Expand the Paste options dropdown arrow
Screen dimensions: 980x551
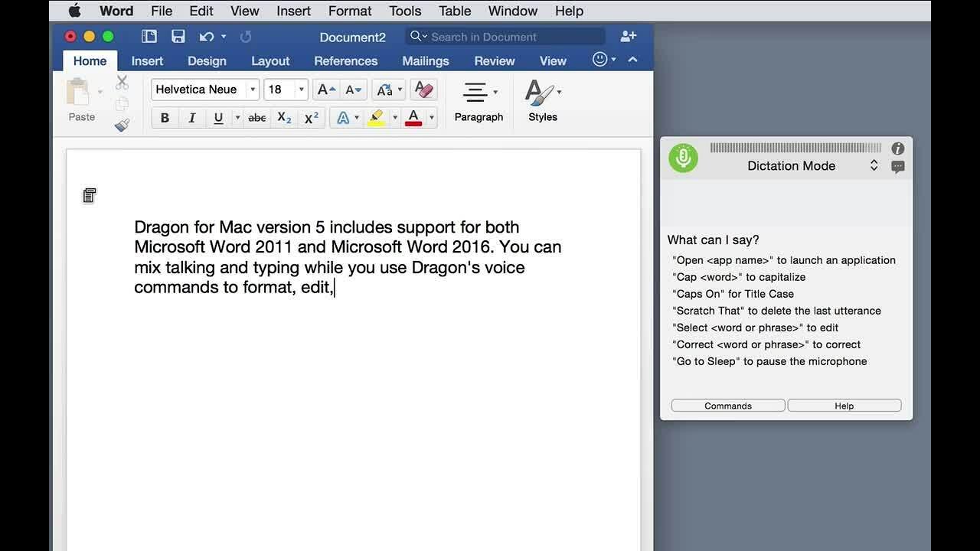coord(100,92)
